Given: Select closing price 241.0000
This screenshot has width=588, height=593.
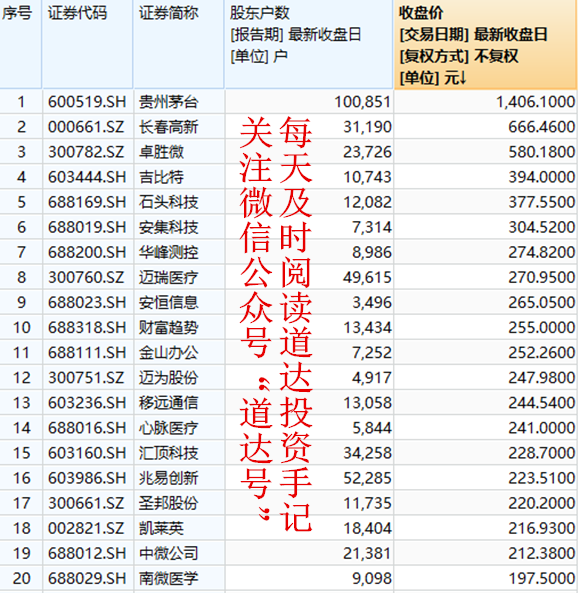Looking at the screenshot, I should click(541, 428).
